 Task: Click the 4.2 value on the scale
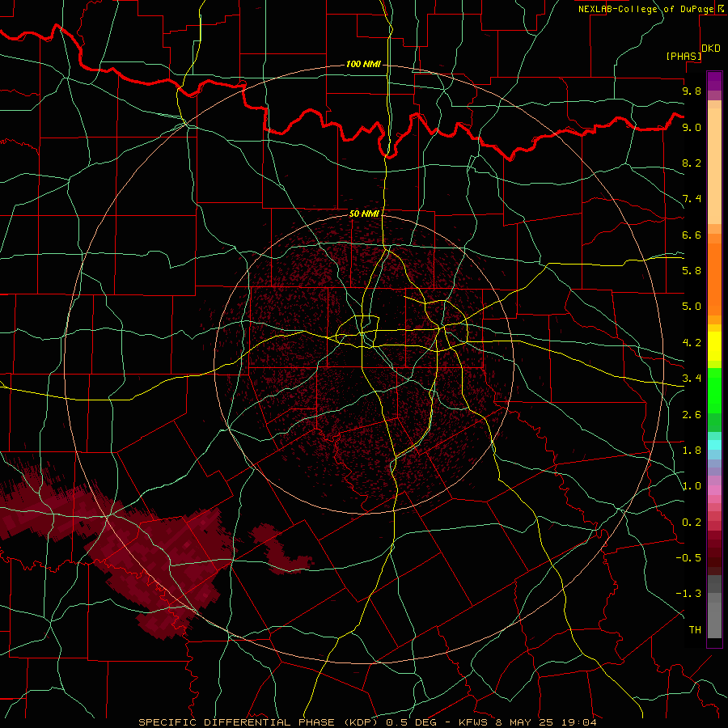click(x=692, y=343)
